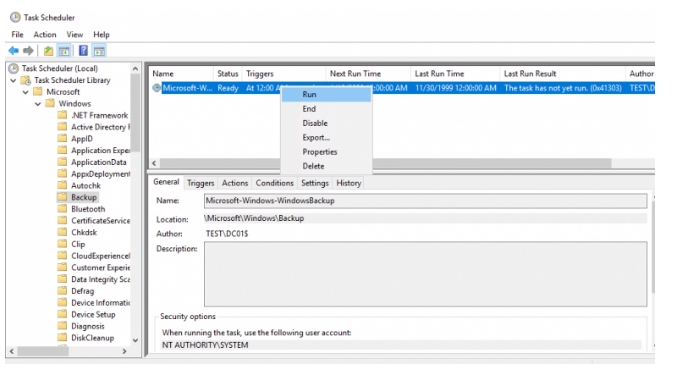Screen dimensions: 678x377
Task: Sort by the Name column header
Action: point(181,73)
